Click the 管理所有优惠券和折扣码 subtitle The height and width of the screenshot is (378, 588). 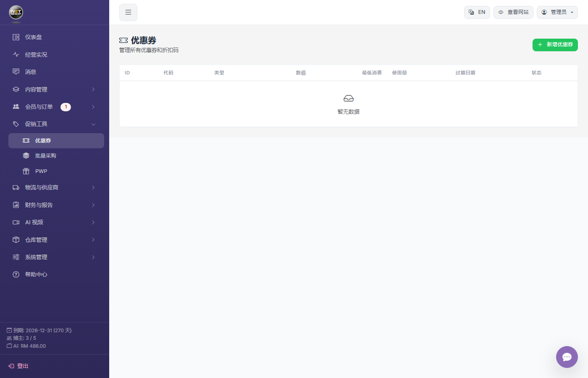(149, 50)
